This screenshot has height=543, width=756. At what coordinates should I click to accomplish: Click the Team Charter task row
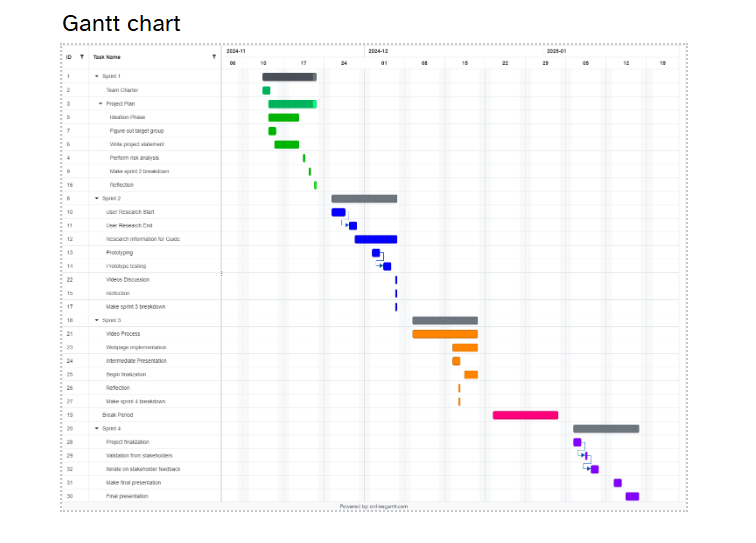(122, 90)
